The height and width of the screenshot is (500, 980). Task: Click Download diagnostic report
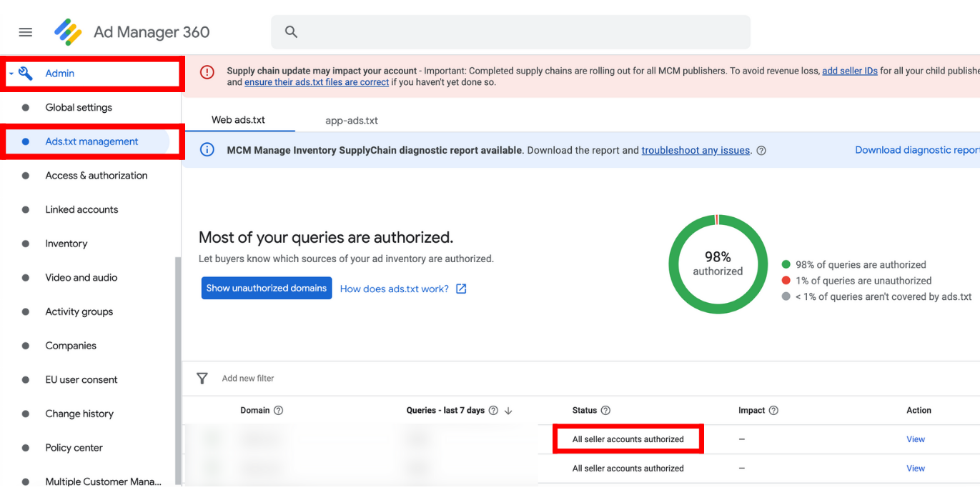click(x=917, y=150)
